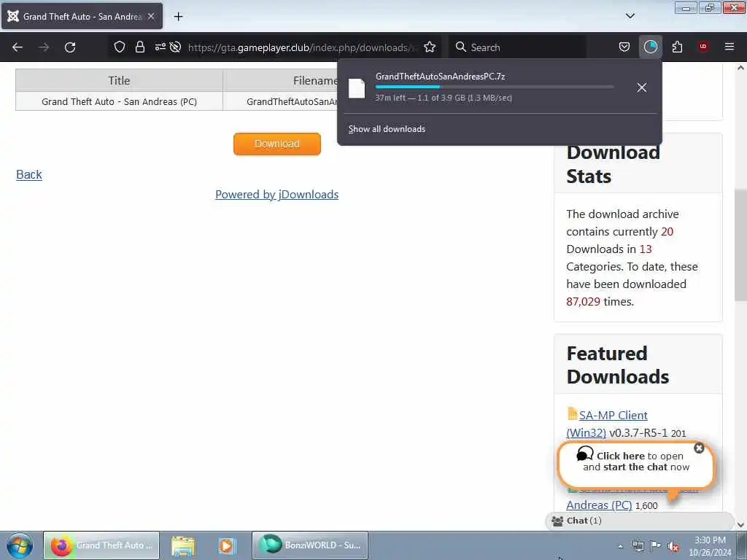
Task: Open the extensions puzzle icon
Action: [677, 47]
